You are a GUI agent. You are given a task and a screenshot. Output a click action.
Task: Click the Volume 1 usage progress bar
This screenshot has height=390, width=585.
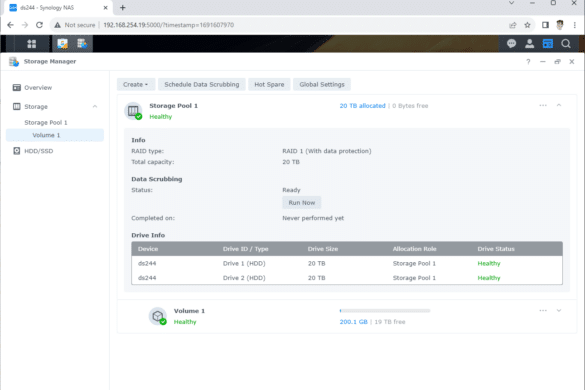coord(385,311)
